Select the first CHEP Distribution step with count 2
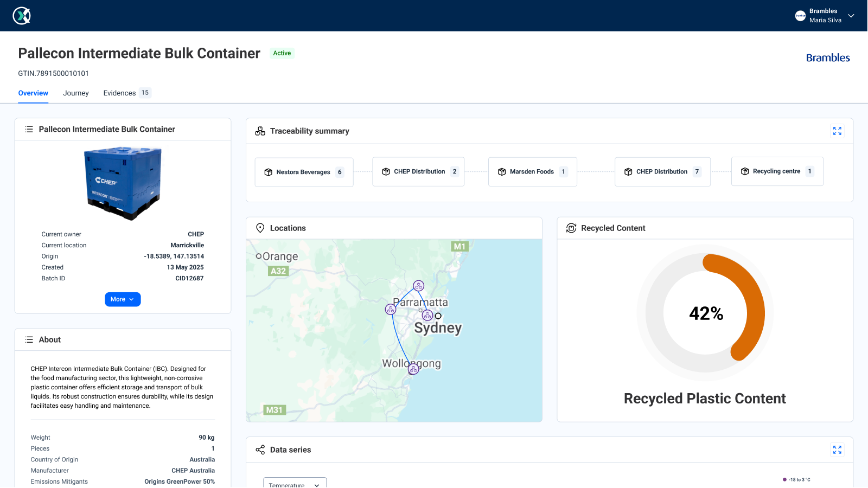 [x=418, y=171]
